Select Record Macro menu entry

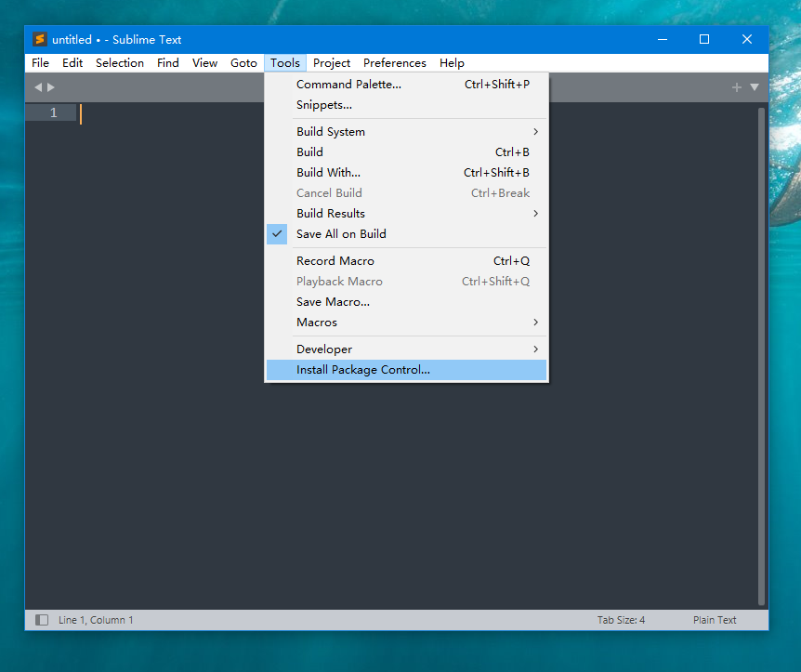407,261
